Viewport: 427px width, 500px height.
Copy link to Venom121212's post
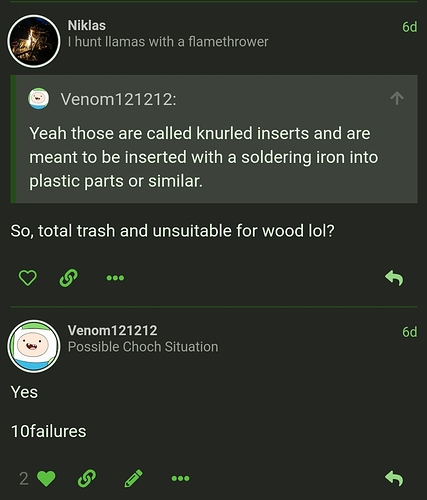[x=87, y=479]
